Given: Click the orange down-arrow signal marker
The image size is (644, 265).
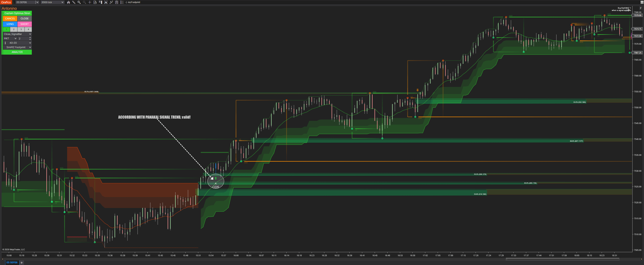Looking at the screenshot, I should click(x=418, y=90).
